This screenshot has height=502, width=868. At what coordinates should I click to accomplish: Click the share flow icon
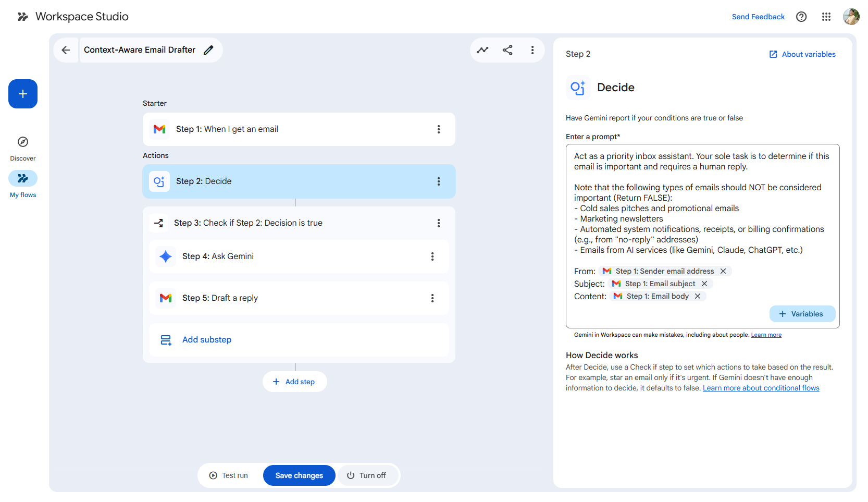pyautogui.click(x=507, y=50)
